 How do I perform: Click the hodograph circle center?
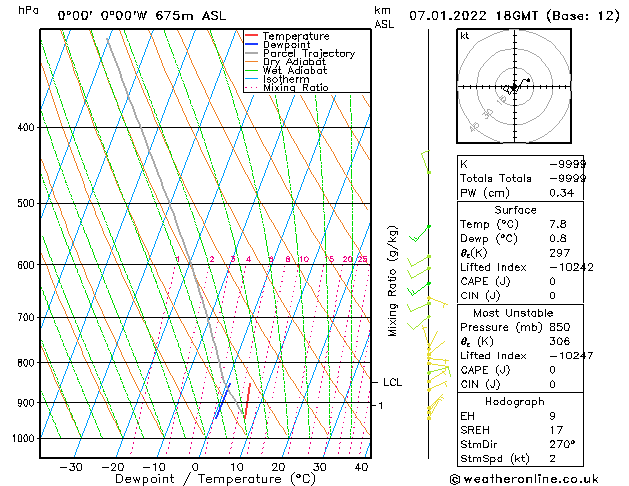(516, 88)
